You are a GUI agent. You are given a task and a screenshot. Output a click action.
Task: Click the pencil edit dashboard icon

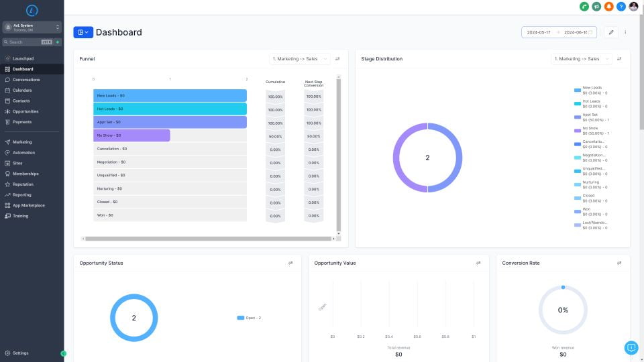[610, 32]
